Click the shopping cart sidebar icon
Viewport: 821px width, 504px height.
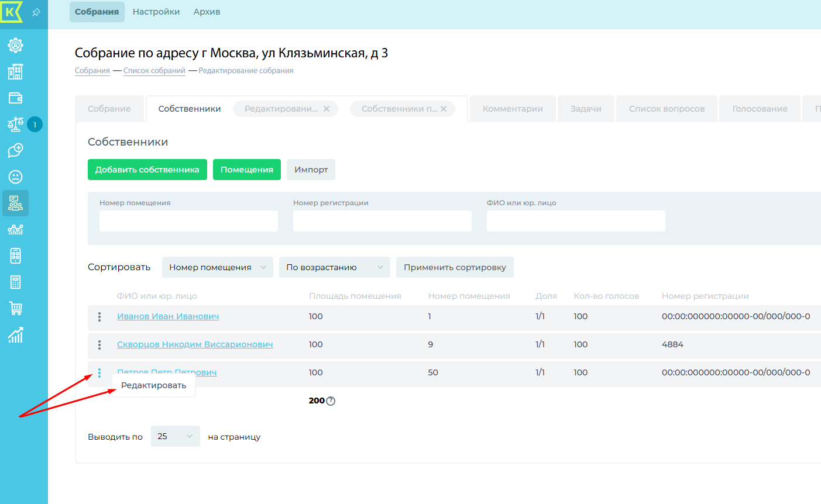point(15,308)
